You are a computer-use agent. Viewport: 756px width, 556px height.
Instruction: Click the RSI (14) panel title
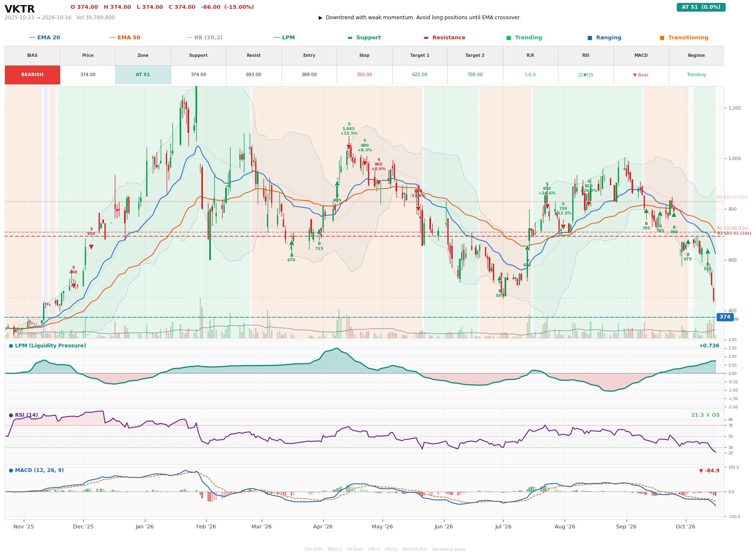click(x=23, y=415)
